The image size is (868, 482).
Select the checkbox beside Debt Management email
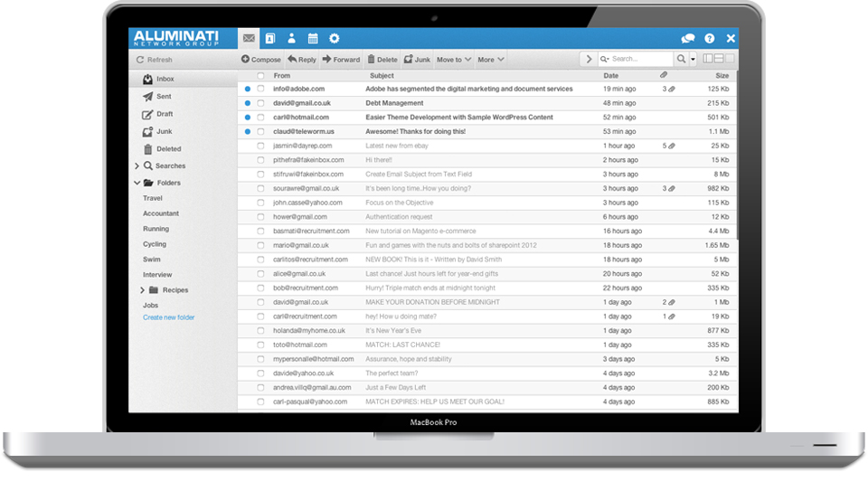click(x=260, y=103)
